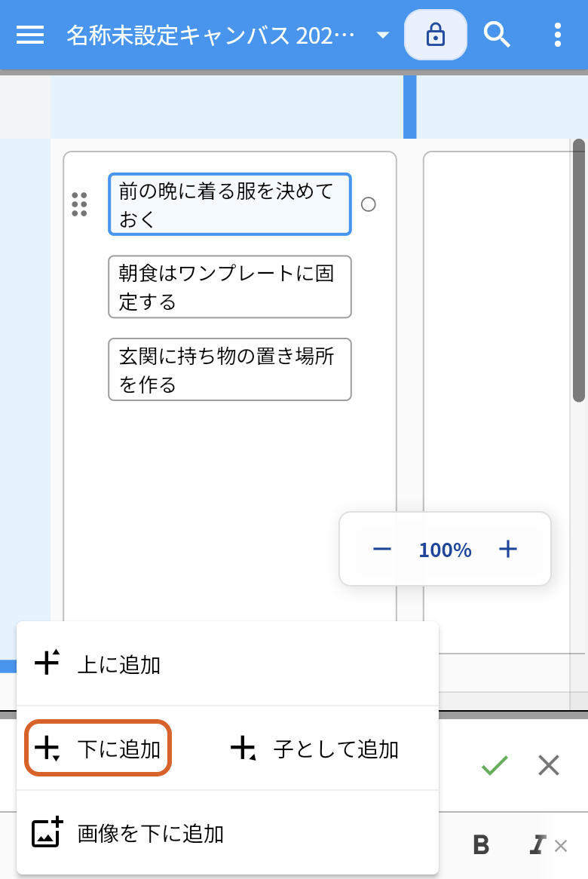Grab the drag handle beside the first card
Image resolution: width=588 pixels, height=879 pixels.
click(80, 204)
